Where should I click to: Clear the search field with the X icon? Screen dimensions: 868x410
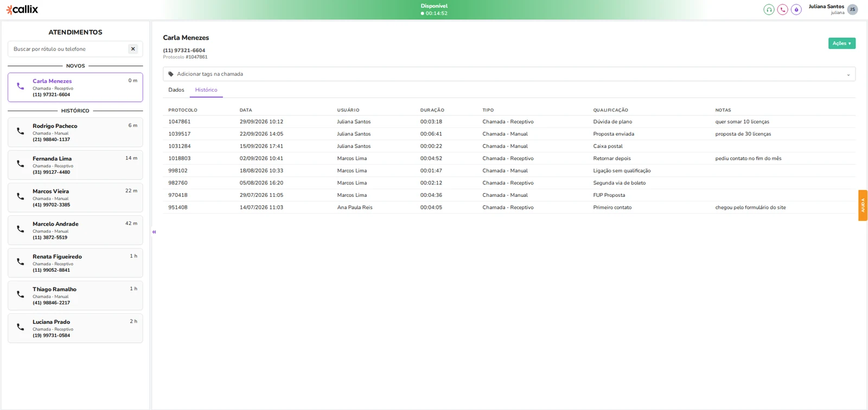[133, 49]
